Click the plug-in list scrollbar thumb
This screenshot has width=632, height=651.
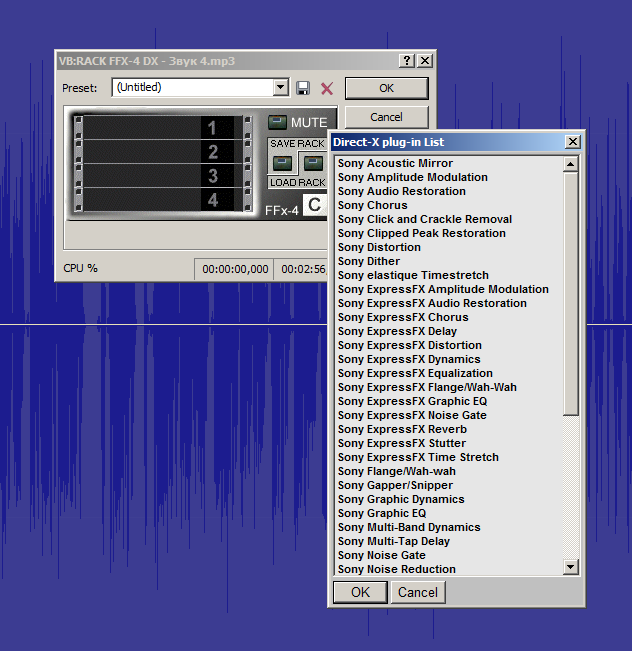571,294
